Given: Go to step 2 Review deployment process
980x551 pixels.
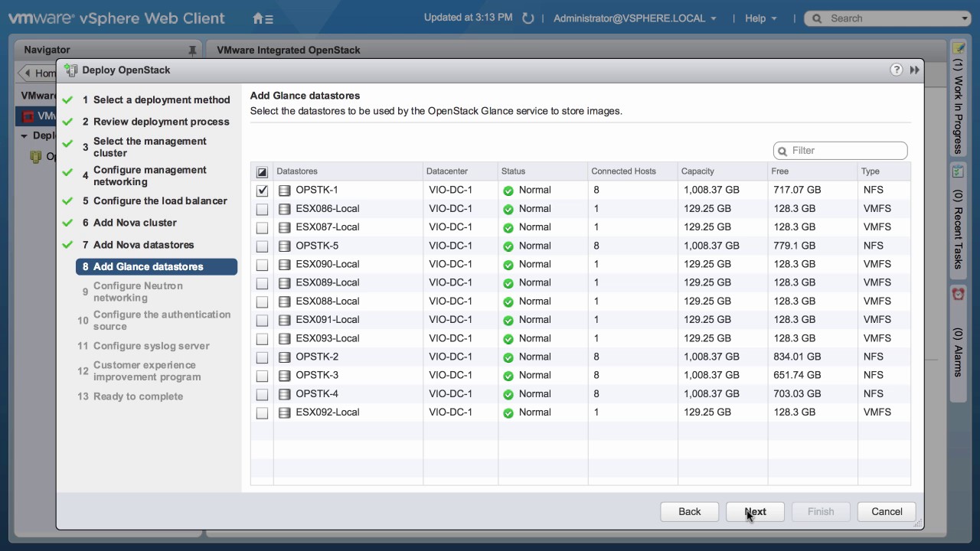Looking at the screenshot, I should [x=156, y=121].
